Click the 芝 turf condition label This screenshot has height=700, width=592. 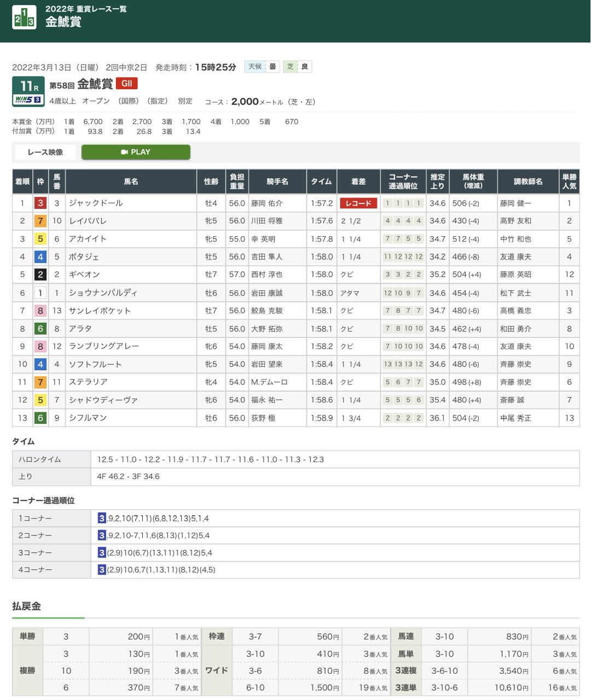click(x=291, y=67)
